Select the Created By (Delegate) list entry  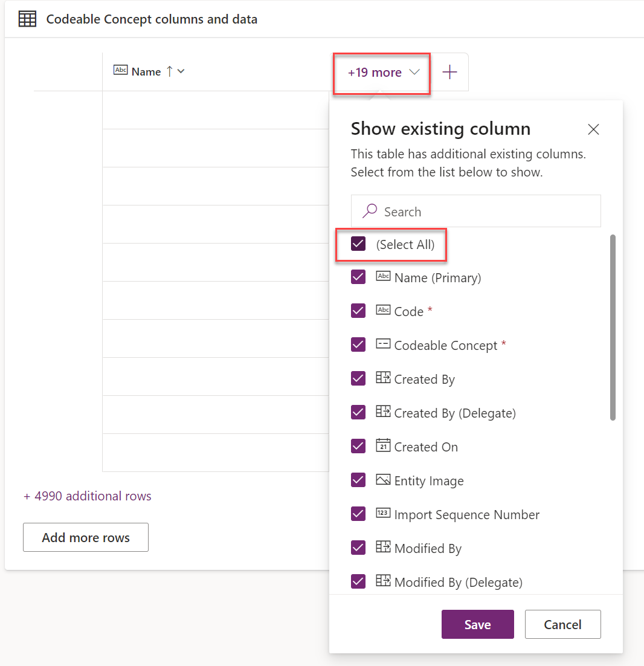click(x=455, y=412)
